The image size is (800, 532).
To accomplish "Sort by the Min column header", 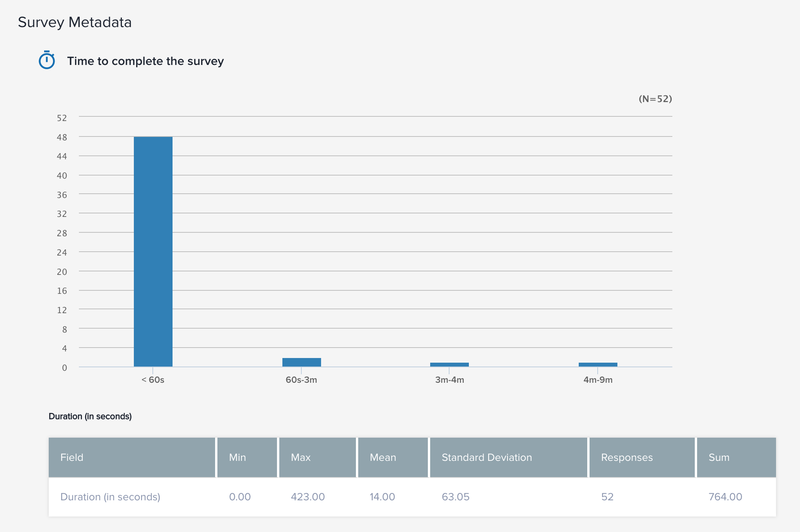I will pyautogui.click(x=238, y=457).
